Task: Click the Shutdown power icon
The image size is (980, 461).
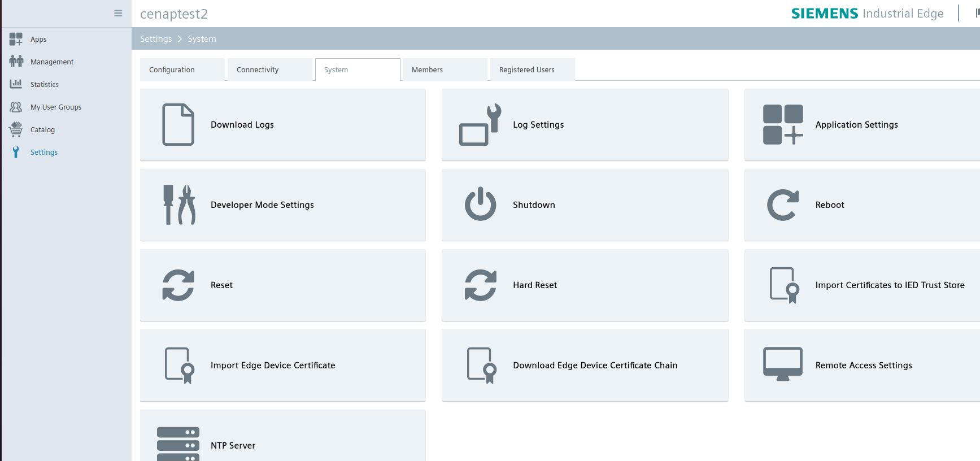Action: pyautogui.click(x=480, y=205)
